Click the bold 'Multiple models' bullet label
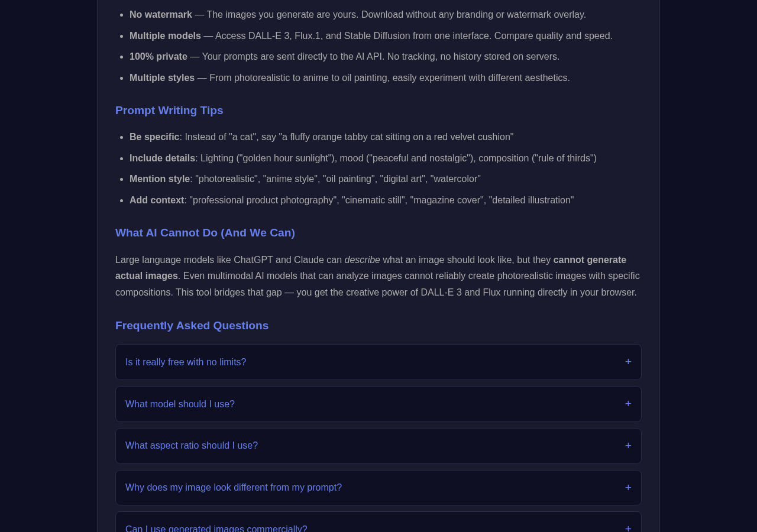 click(x=165, y=36)
